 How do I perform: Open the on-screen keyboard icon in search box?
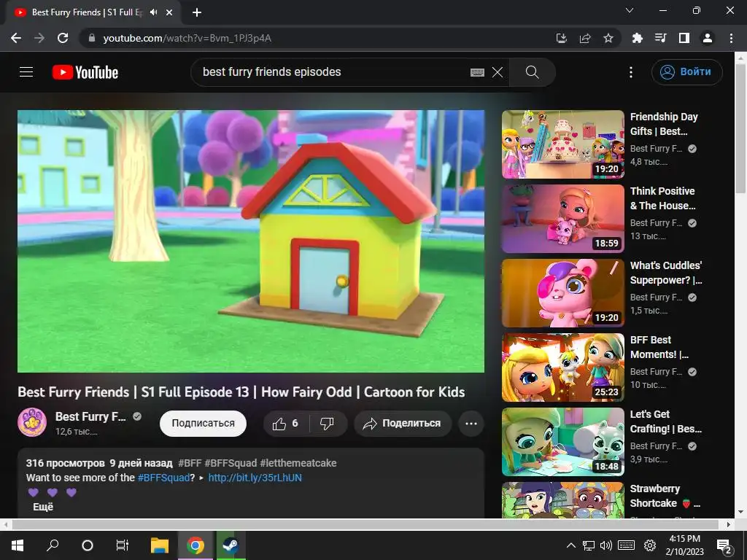click(x=477, y=72)
